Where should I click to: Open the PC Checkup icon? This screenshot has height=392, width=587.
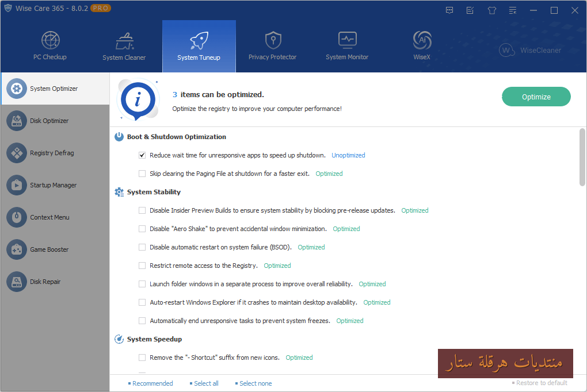point(51,40)
